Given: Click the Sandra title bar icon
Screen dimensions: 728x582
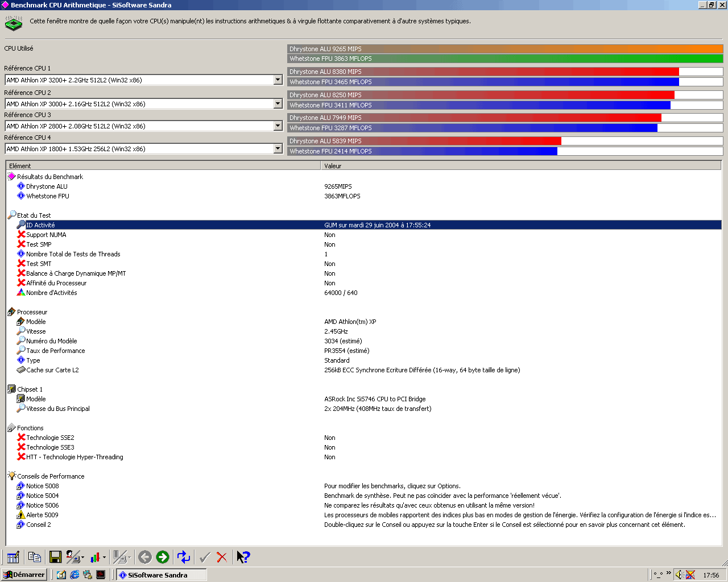Looking at the screenshot, I should 5,5.
